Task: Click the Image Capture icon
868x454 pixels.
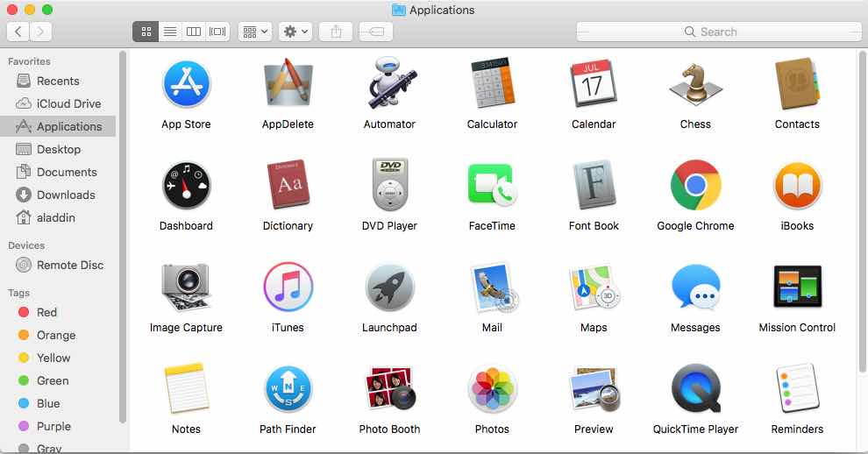Action: (186, 287)
